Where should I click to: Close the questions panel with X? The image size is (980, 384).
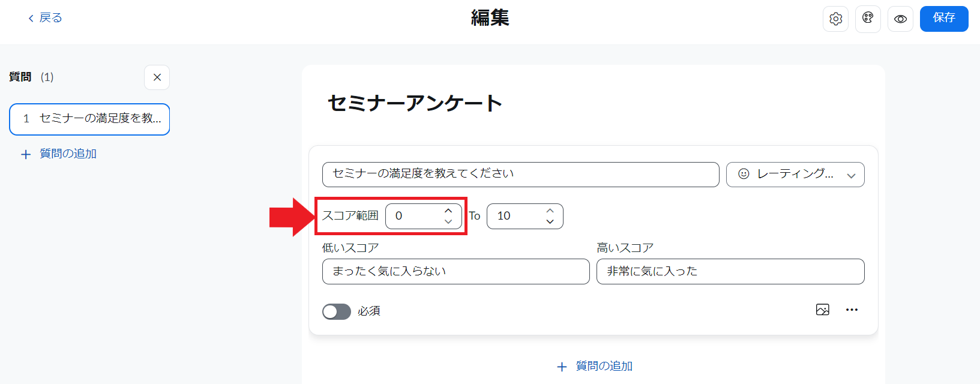click(x=157, y=77)
